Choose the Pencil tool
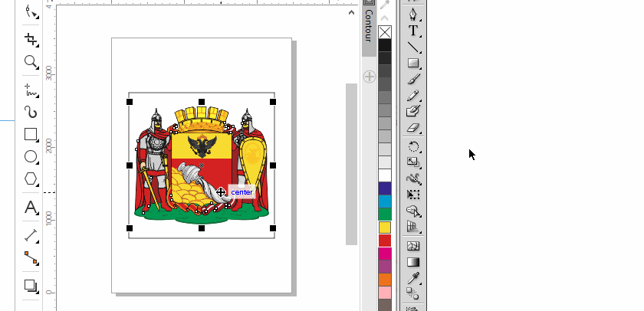This screenshot has width=644, height=311. [413, 96]
